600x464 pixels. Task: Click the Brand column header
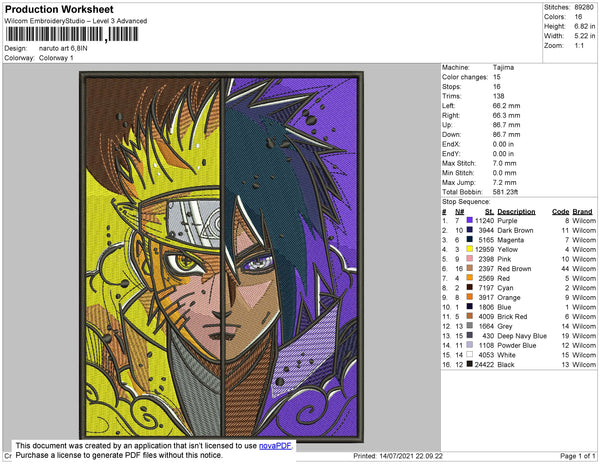(x=582, y=212)
